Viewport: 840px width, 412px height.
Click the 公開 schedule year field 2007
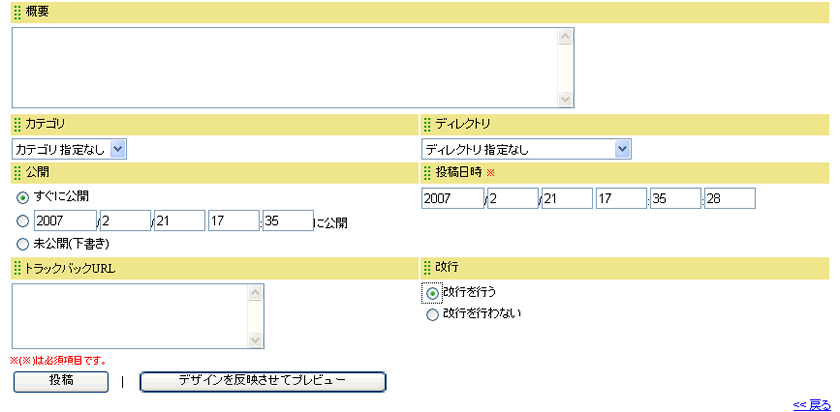click(x=64, y=221)
